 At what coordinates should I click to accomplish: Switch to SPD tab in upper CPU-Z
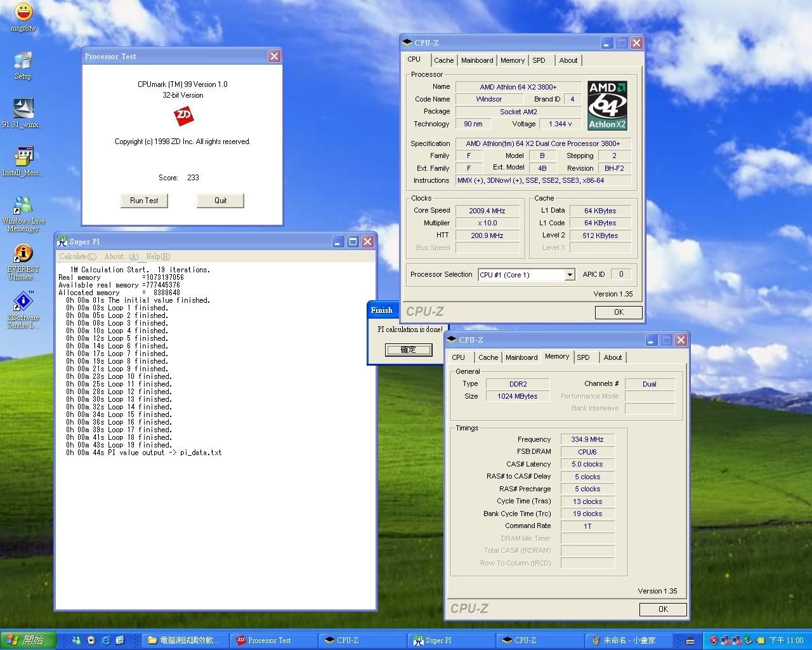(x=539, y=60)
